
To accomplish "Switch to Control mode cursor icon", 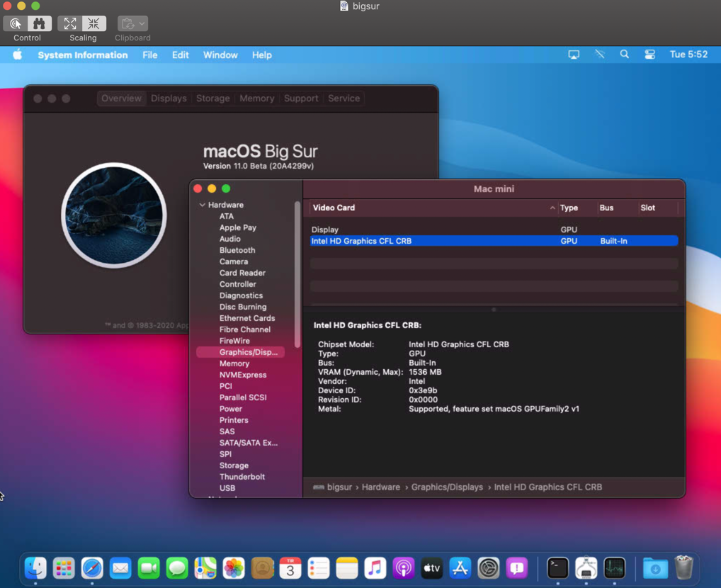I will [16, 23].
